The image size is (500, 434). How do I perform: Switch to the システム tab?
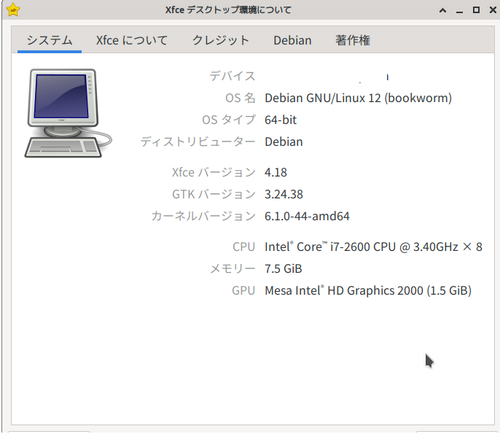pyautogui.click(x=49, y=40)
